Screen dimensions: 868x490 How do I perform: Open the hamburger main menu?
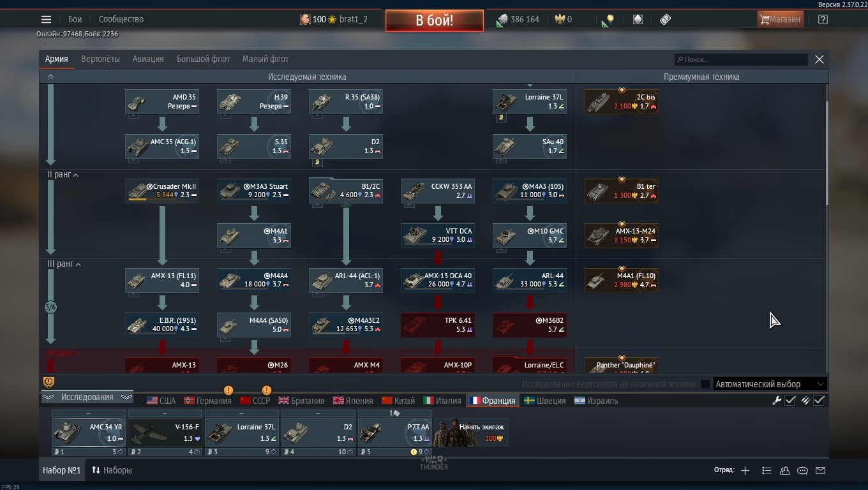[x=46, y=19]
